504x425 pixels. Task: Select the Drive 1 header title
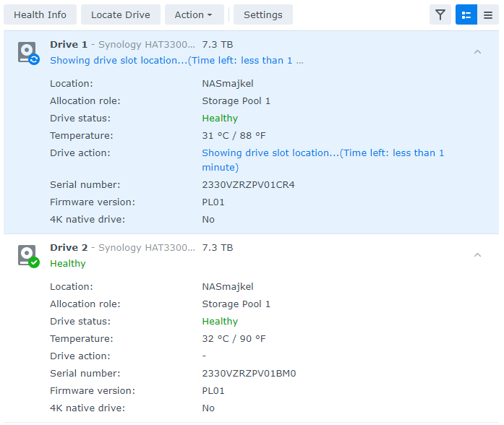click(69, 45)
